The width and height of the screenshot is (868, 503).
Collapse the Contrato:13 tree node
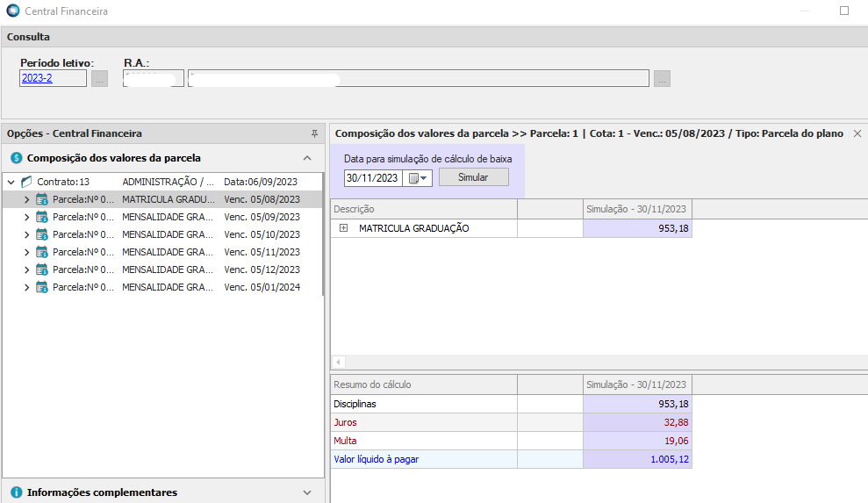point(11,182)
